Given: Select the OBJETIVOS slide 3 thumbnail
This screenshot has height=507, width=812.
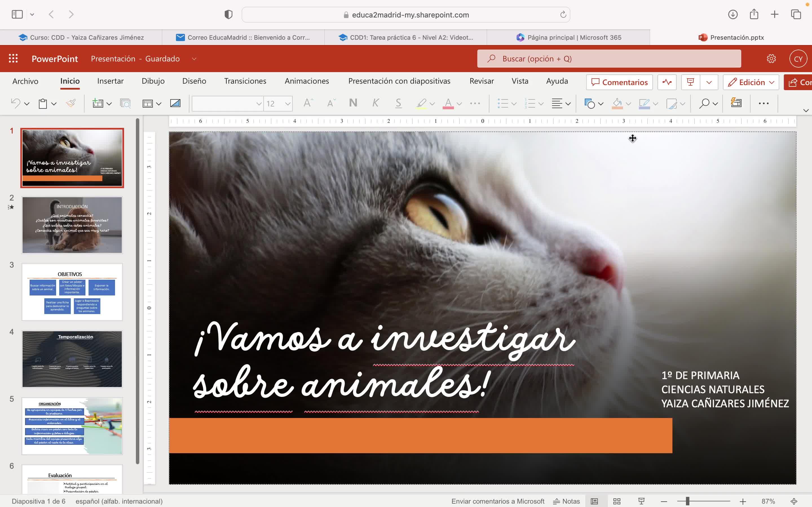Looking at the screenshot, I should point(72,292).
